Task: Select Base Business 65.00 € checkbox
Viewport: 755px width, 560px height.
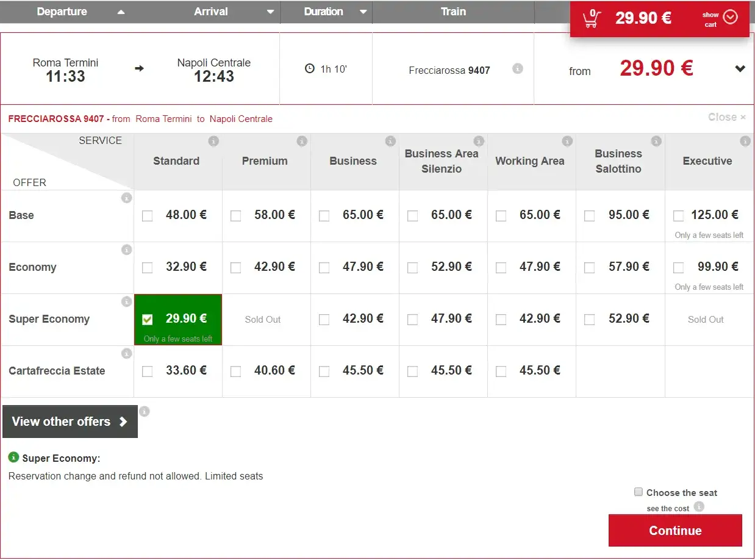Action: [324, 216]
